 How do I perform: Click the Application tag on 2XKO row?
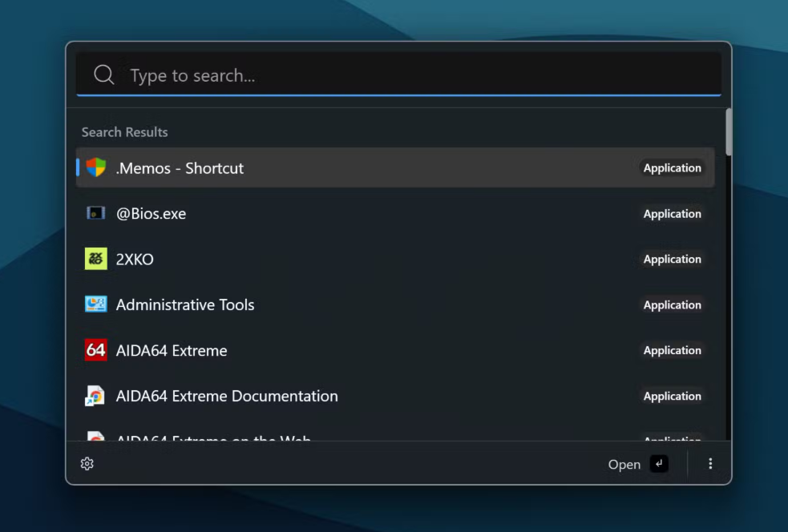click(672, 260)
